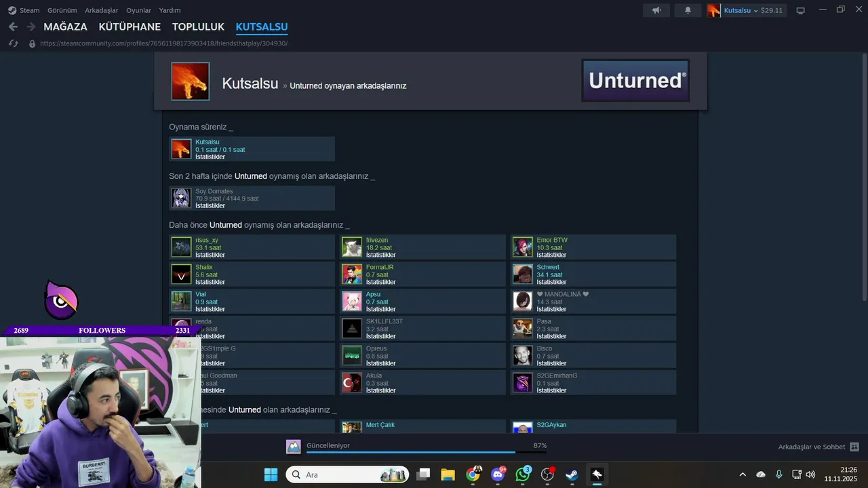Open Emor BTW friend profile

coord(552,240)
